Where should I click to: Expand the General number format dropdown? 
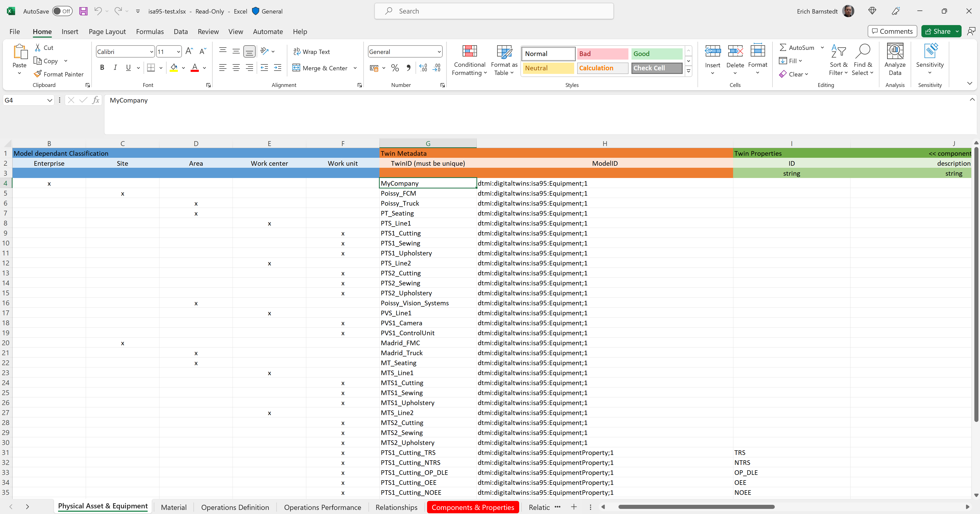coord(439,52)
